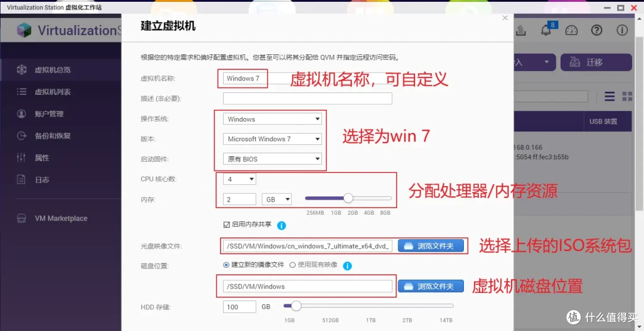Click the background tasks stack icon
This screenshot has width=644, height=331.
521,30
